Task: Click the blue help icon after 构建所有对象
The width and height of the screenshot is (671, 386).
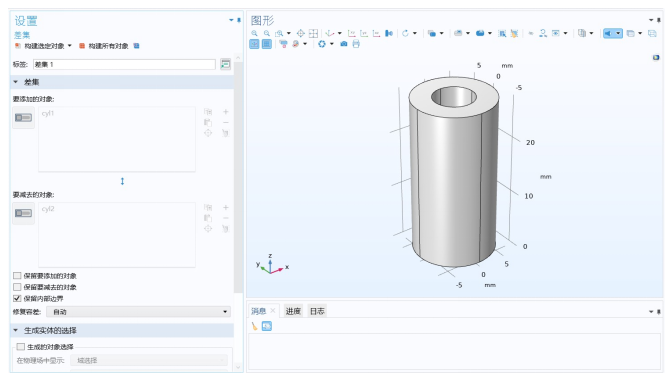Action: pyautogui.click(x=136, y=46)
